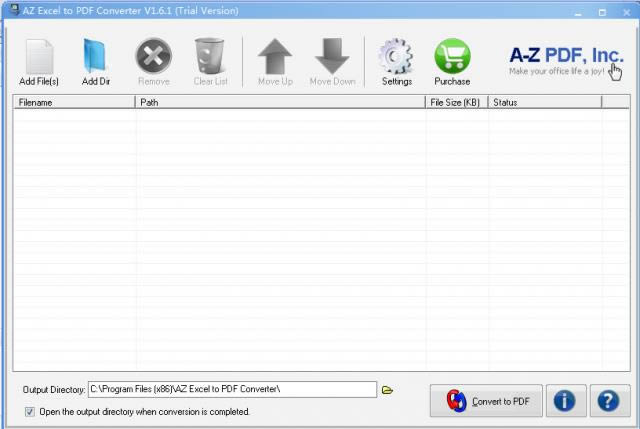Click the Add File(s) toolbar icon

tap(39, 57)
